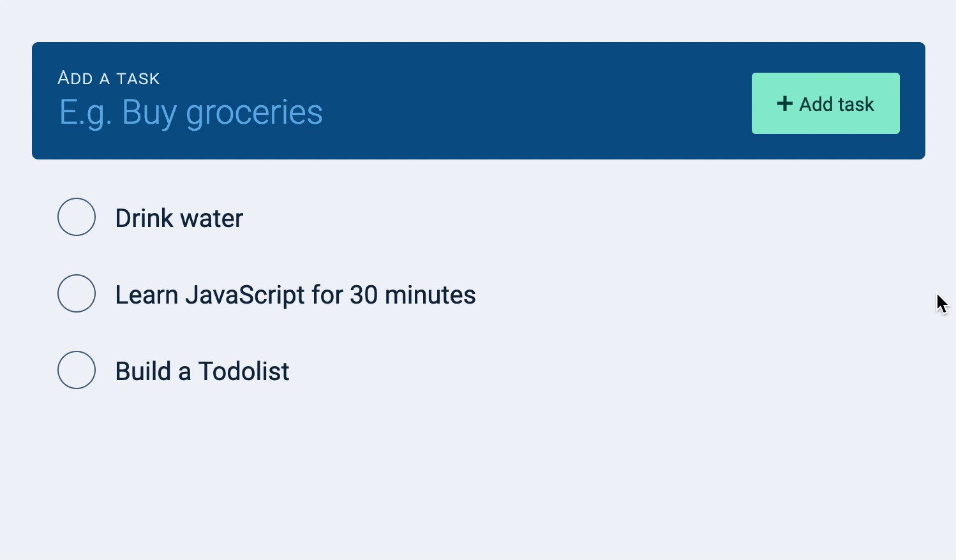The width and height of the screenshot is (956, 560).
Task: Toggle the circle next to Build a Todolist
Action: coord(77,370)
